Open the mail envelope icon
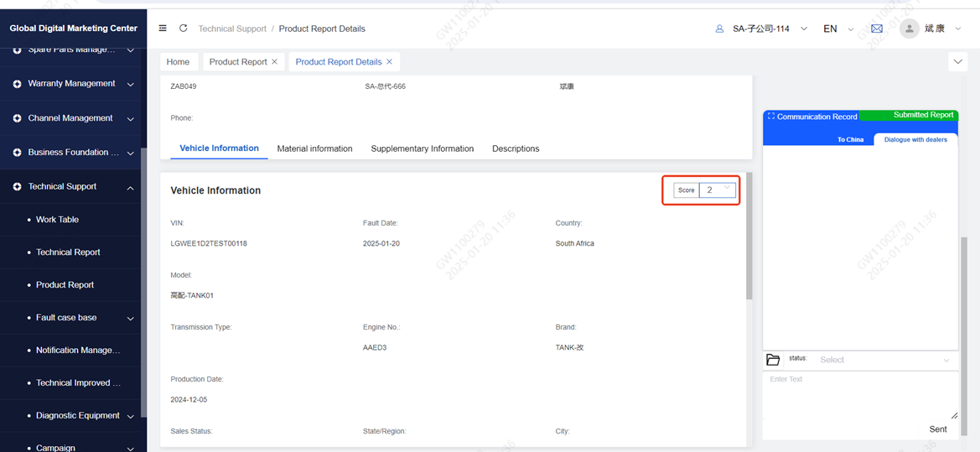 [877, 29]
